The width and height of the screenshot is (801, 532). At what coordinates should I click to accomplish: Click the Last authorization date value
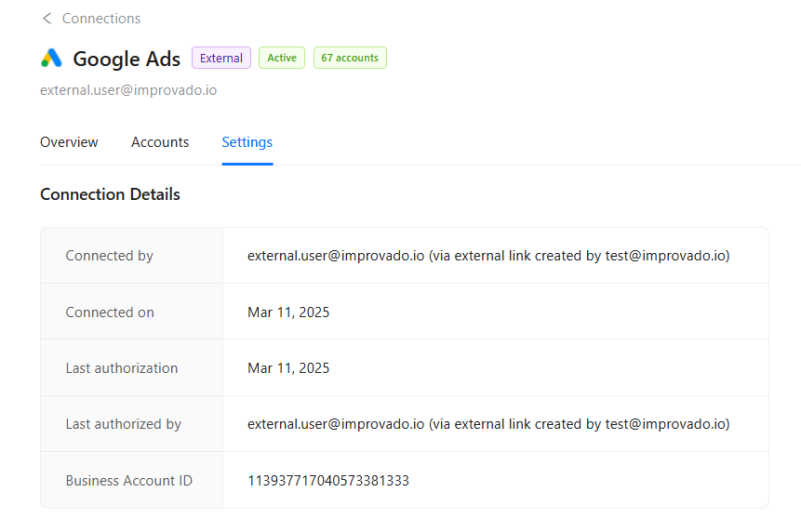[288, 368]
